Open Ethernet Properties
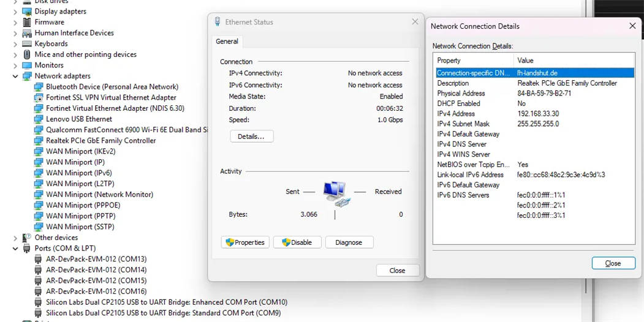Viewport: 644px width, 322px height. click(245, 242)
